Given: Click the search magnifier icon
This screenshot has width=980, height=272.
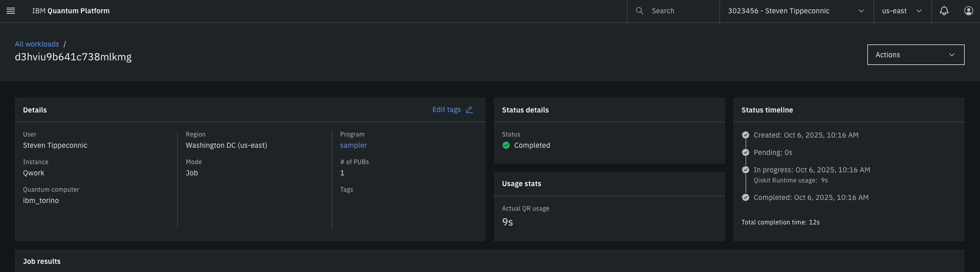Looking at the screenshot, I should pyautogui.click(x=639, y=11).
